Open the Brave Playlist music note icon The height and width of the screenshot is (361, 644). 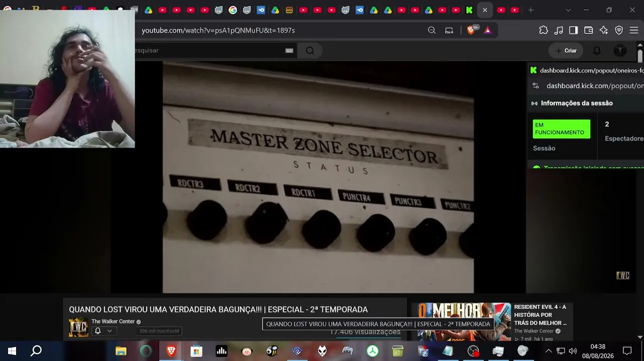(559, 30)
